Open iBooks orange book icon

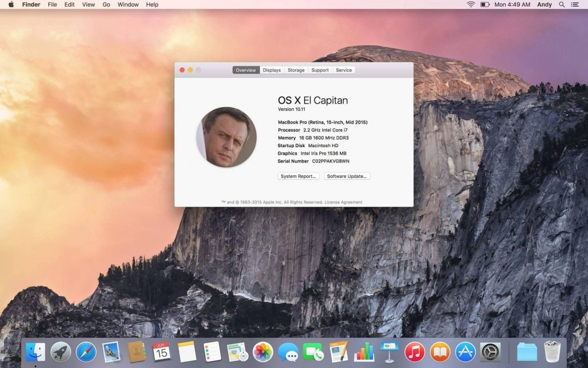(440, 352)
